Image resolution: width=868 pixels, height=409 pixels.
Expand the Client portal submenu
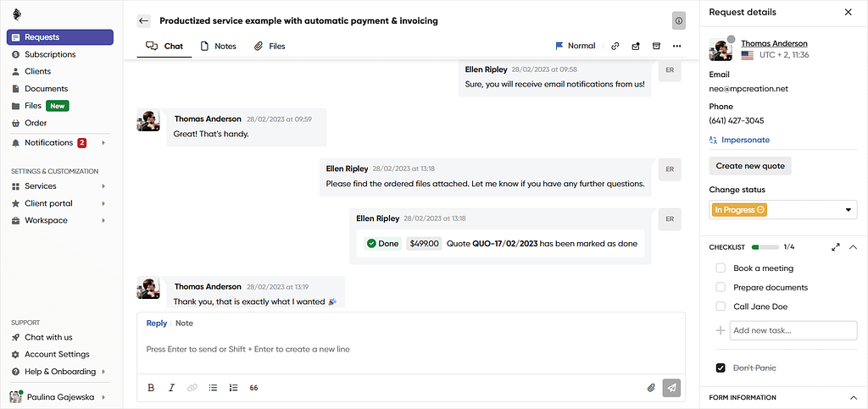[103, 203]
